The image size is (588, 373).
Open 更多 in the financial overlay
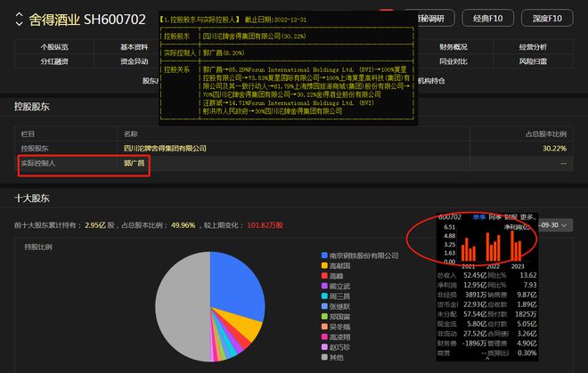tap(528, 217)
